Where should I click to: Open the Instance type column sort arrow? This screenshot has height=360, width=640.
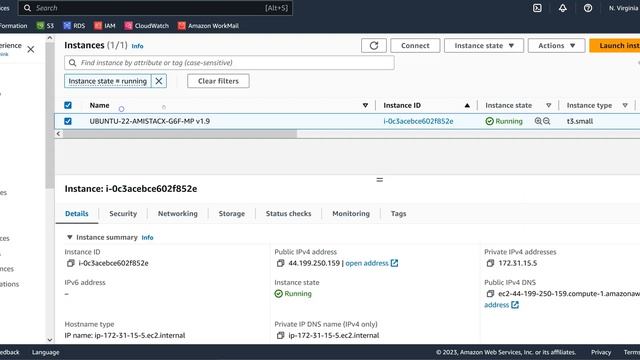tap(625, 105)
